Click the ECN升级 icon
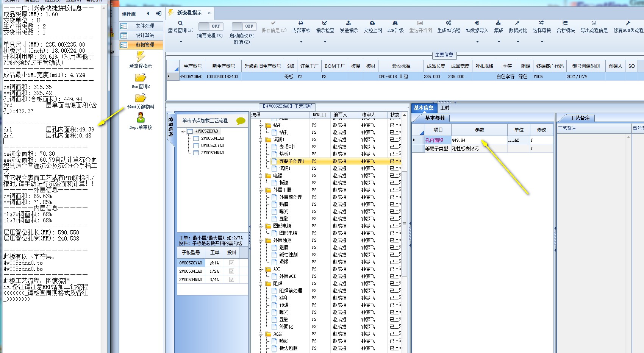 click(x=395, y=23)
